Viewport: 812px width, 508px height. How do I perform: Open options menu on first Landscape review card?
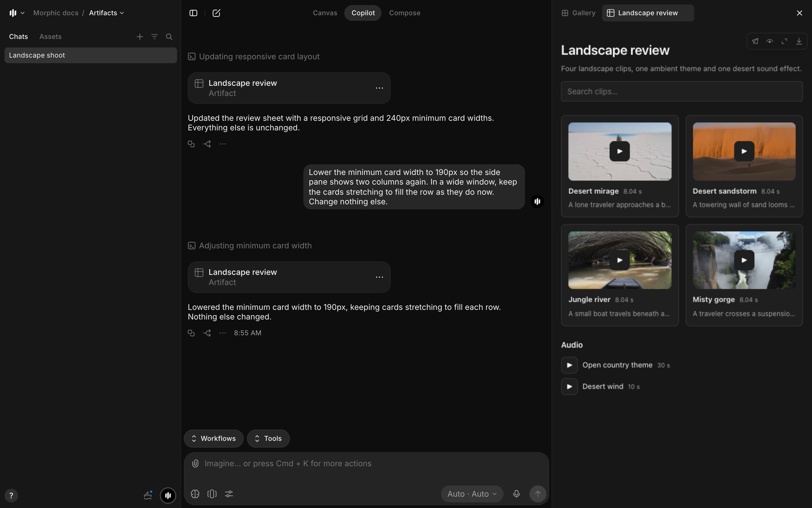pyautogui.click(x=379, y=88)
